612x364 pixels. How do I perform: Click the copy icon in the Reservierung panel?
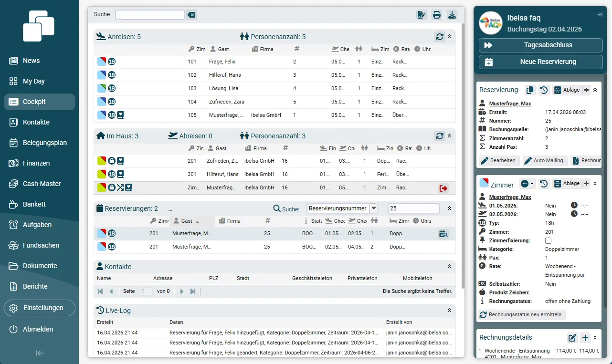click(530, 90)
